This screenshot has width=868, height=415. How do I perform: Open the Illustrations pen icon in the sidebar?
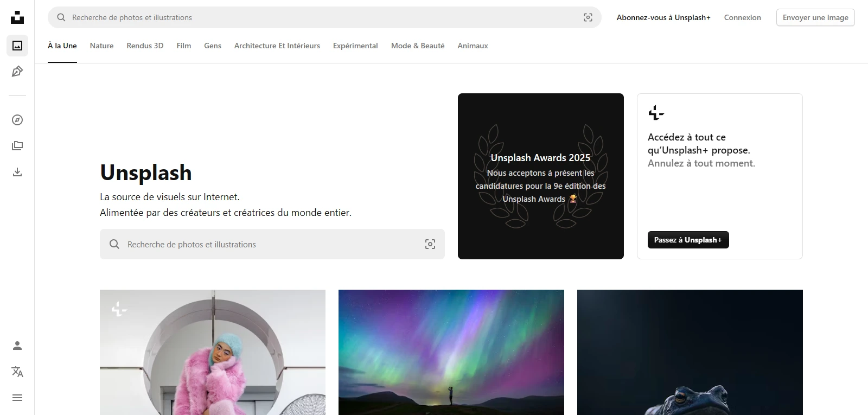click(17, 72)
